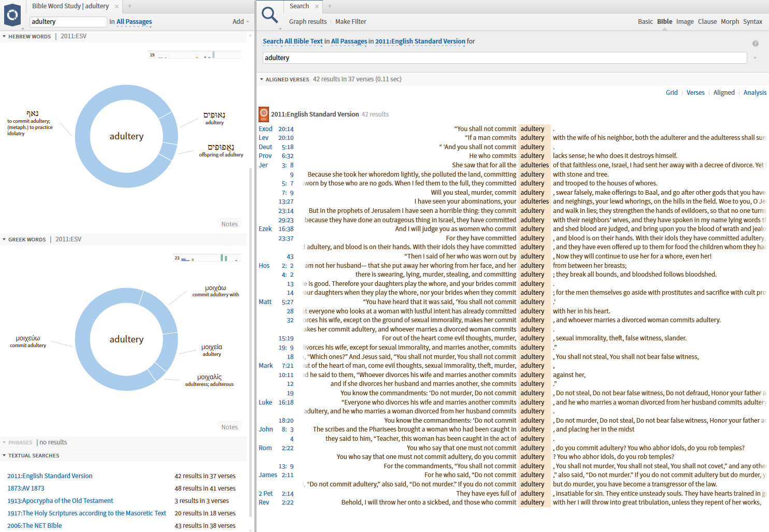This screenshot has width=769, height=532.
Task: Switch to Image search type
Action: click(685, 22)
